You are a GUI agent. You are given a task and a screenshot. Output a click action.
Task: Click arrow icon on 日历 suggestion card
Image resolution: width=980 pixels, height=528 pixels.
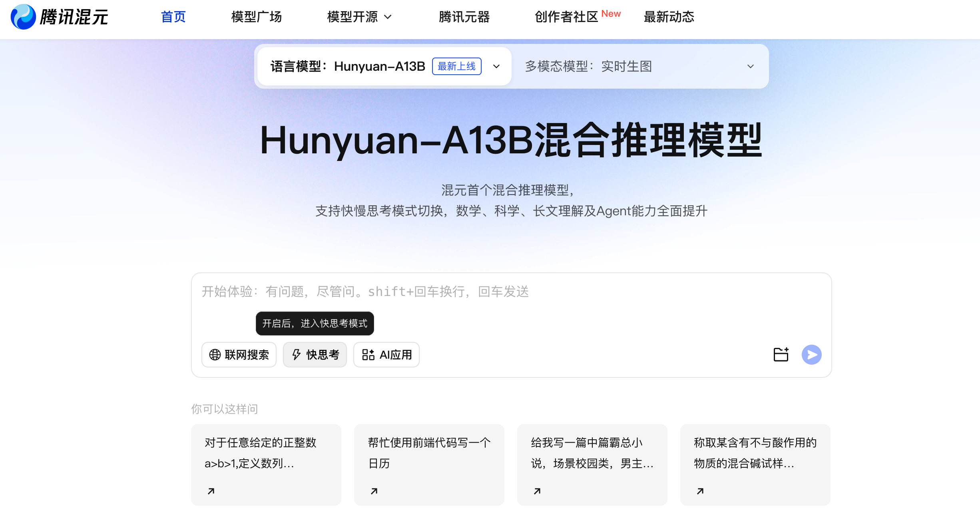tap(374, 491)
